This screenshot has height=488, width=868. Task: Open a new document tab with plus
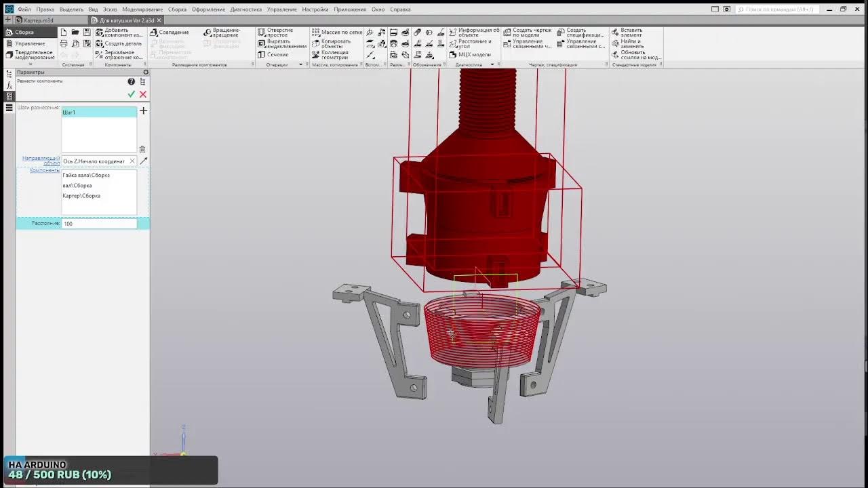point(7,20)
